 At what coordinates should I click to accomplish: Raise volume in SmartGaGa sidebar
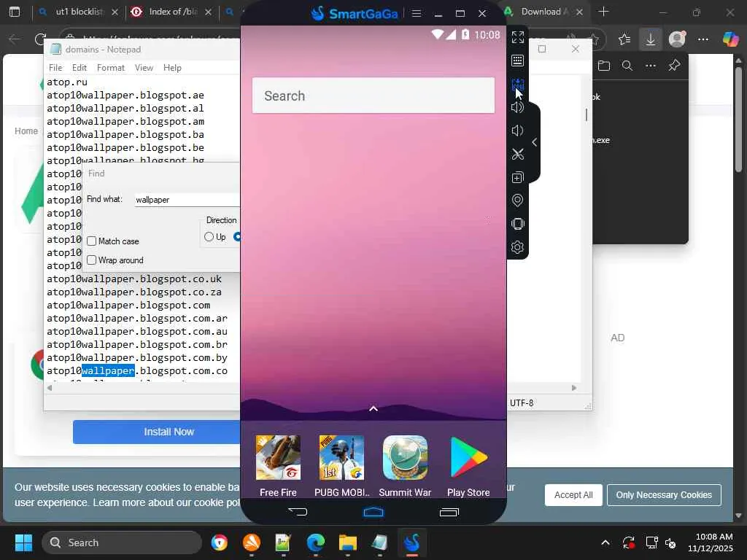click(x=517, y=107)
